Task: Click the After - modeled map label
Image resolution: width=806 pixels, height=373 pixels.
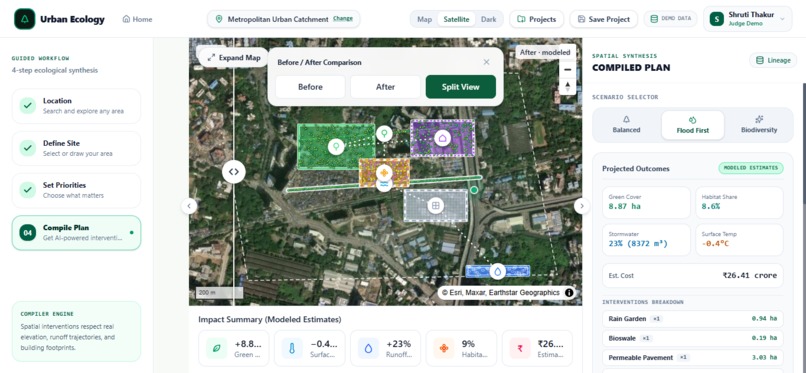Action: [x=545, y=52]
